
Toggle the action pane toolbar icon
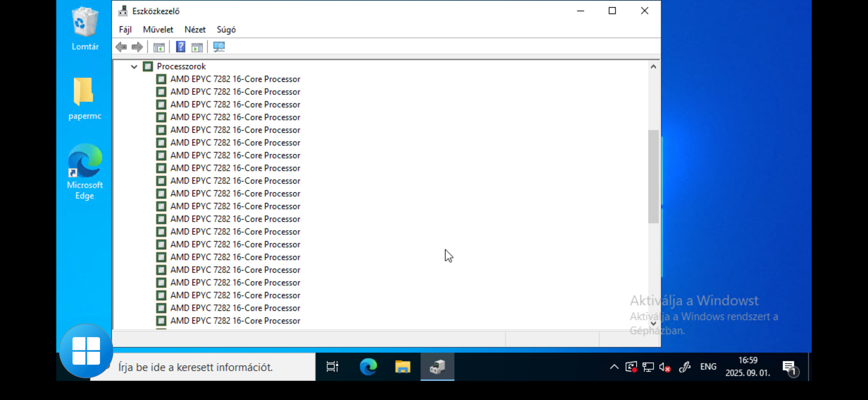[x=197, y=47]
